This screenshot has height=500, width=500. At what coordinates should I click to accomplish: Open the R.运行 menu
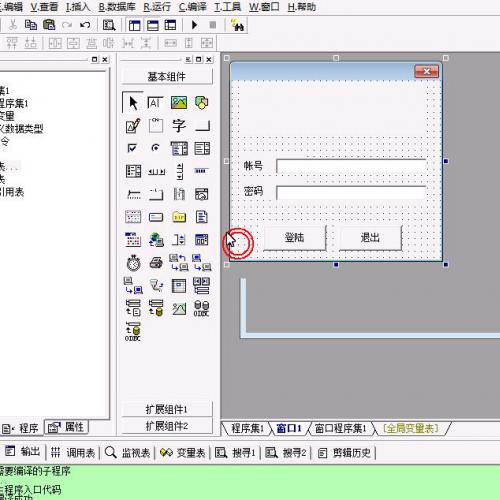[157, 7]
